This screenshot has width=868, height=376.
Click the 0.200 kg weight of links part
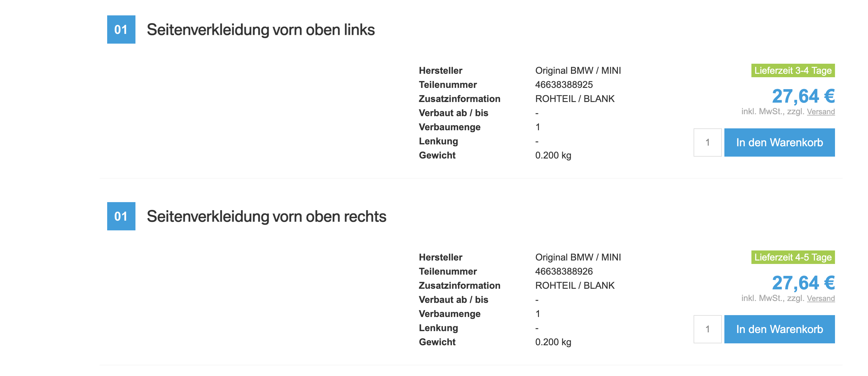(553, 155)
